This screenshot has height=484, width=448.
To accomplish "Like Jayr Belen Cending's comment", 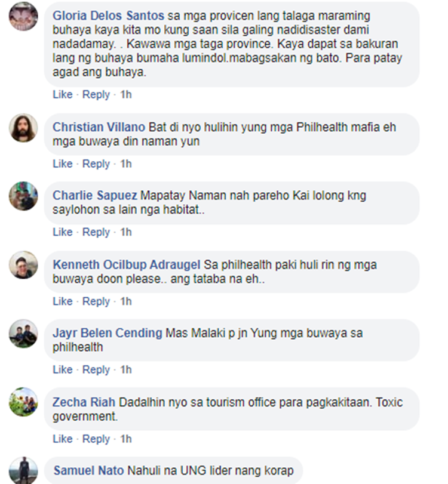I will [x=63, y=369].
